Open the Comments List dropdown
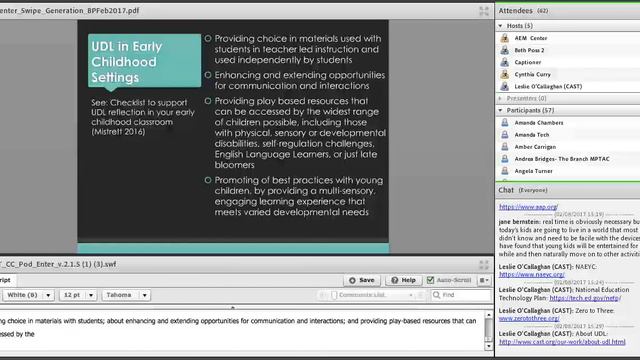This screenshot has width=640, height=360. [411, 295]
